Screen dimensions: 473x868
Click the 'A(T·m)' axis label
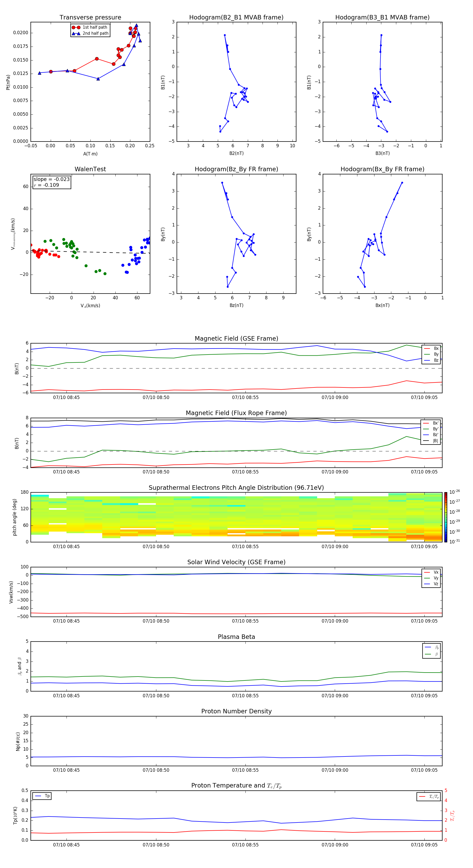coord(90,154)
